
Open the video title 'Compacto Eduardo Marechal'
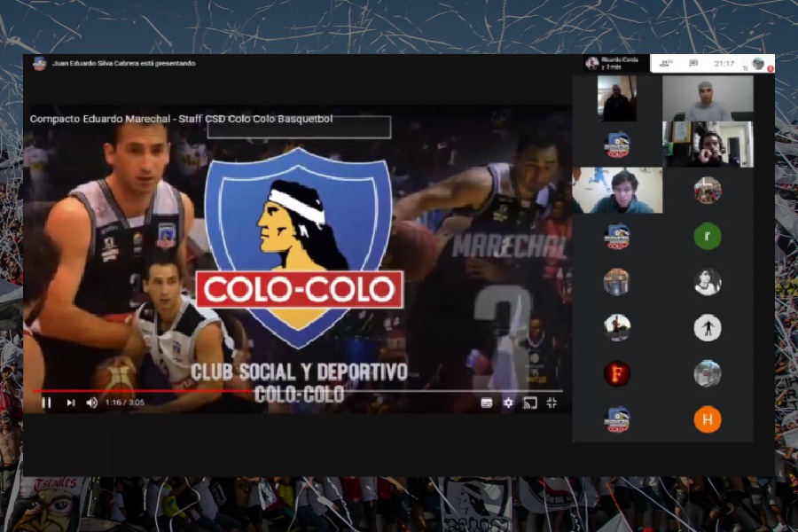[x=181, y=119]
